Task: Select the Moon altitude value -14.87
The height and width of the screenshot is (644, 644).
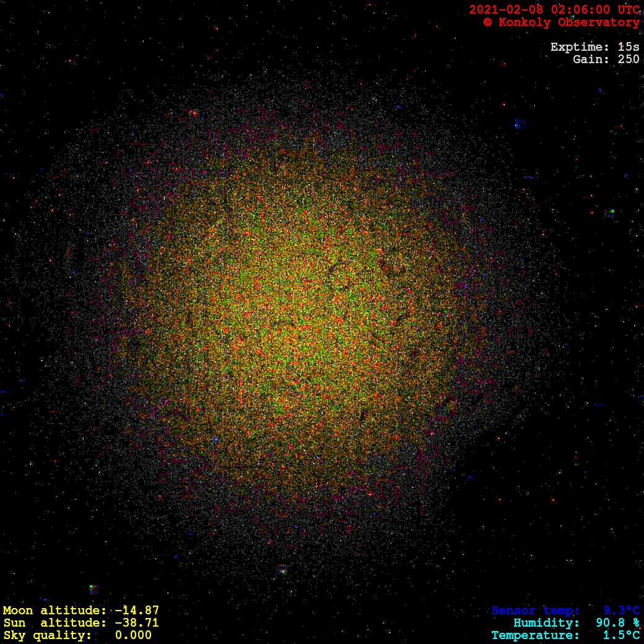Action: point(137,611)
